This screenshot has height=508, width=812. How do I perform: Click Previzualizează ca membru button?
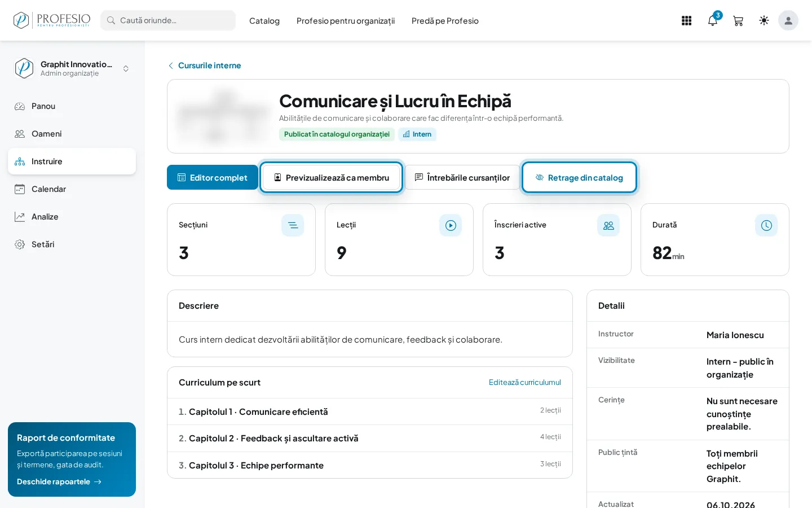332,177
